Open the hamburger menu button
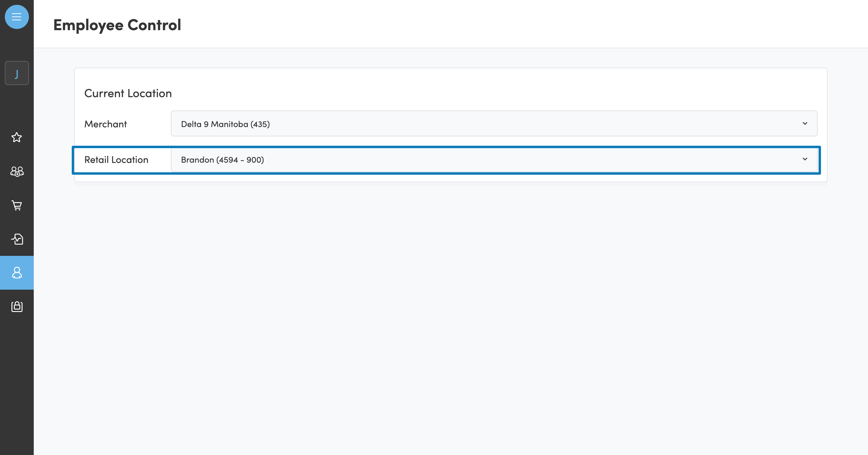The height and width of the screenshot is (455, 868). pos(17,17)
